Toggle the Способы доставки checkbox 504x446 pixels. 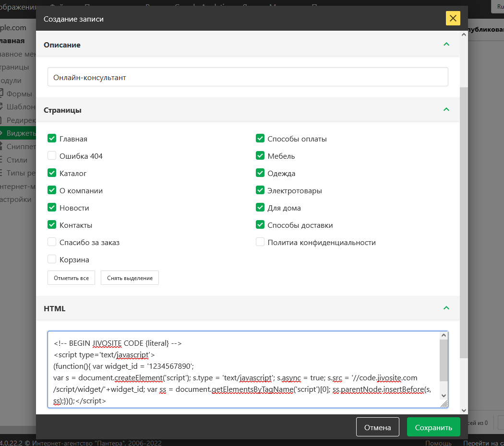tap(260, 225)
